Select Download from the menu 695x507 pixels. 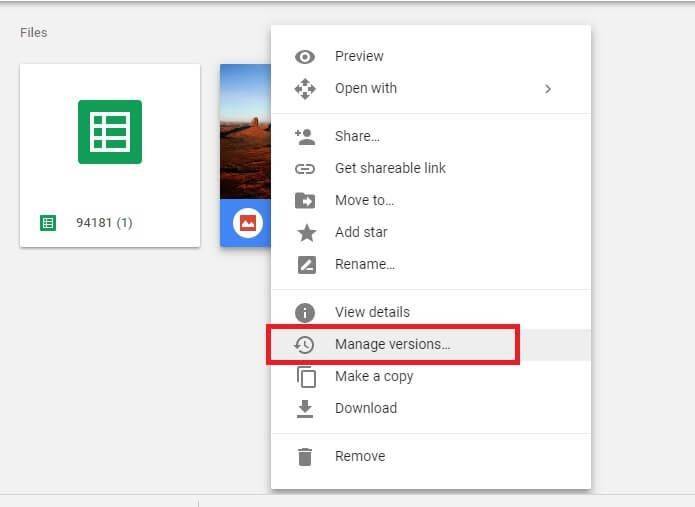tap(431, 408)
